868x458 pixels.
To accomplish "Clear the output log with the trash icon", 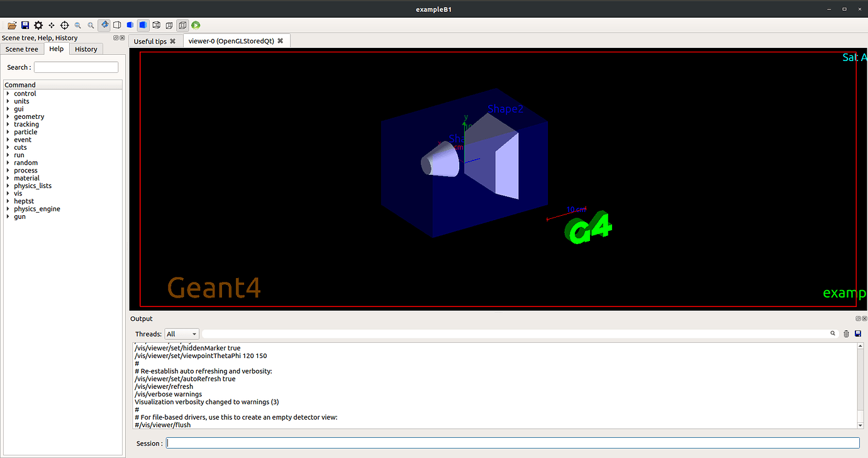I will click(x=845, y=333).
